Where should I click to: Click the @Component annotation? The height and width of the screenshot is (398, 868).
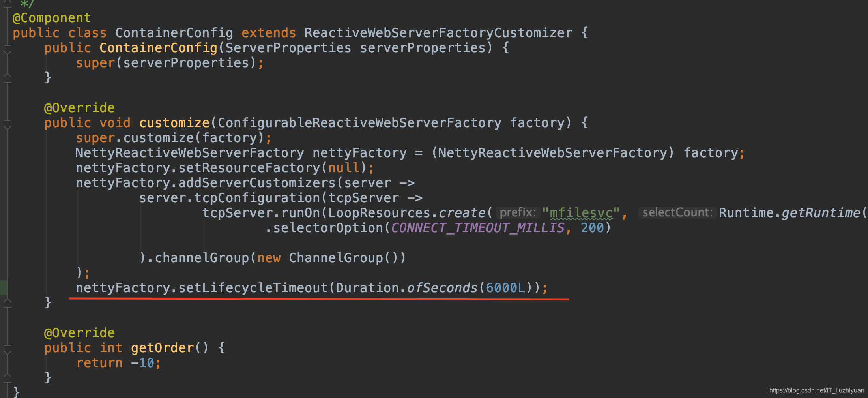(52, 18)
